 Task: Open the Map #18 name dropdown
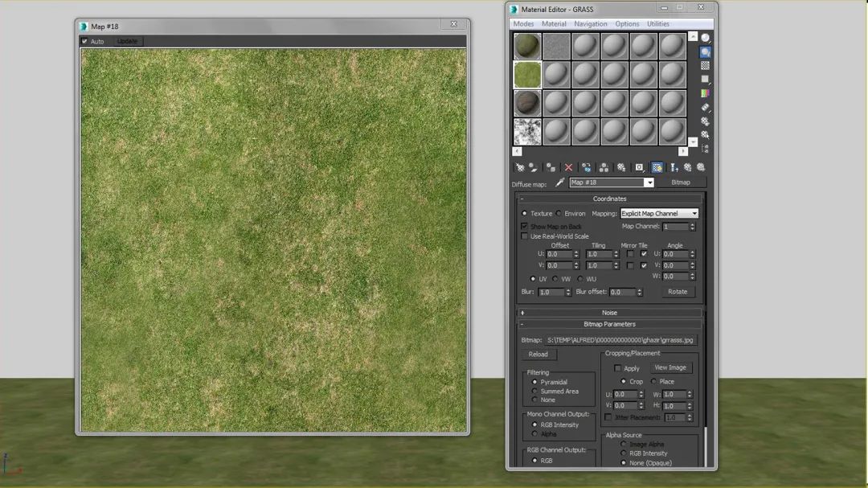(x=649, y=182)
